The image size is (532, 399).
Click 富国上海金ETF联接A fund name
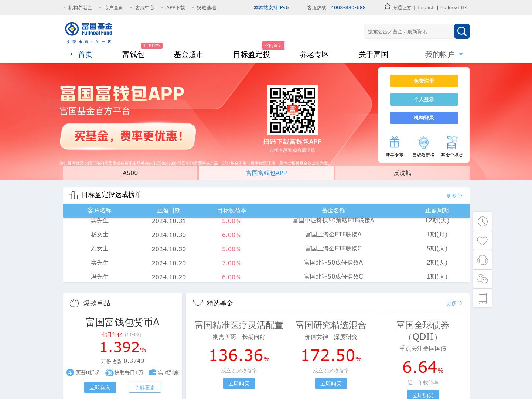pyautogui.click(x=333, y=235)
